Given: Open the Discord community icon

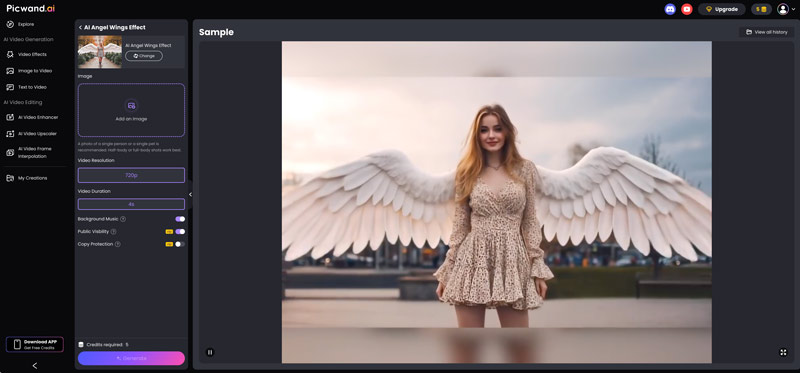Looking at the screenshot, I should (x=670, y=9).
